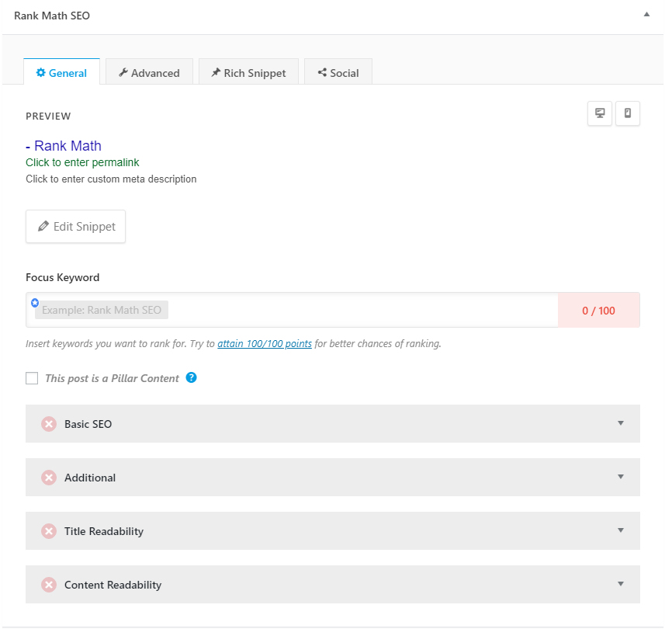Click the red X icon beside Basic SEO
The image size is (672, 629).
point(49,424)
